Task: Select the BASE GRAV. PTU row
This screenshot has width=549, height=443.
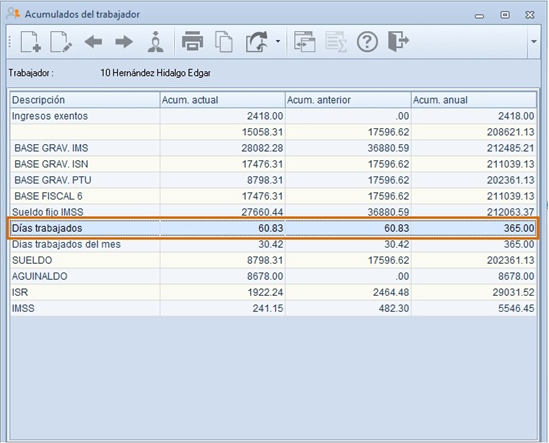Action: click(x=273, y=180)
